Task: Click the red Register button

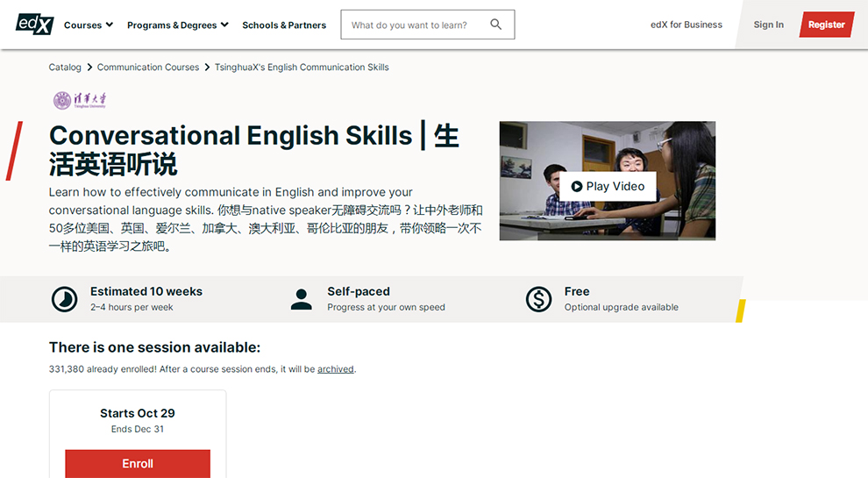Action: [827, 25]
